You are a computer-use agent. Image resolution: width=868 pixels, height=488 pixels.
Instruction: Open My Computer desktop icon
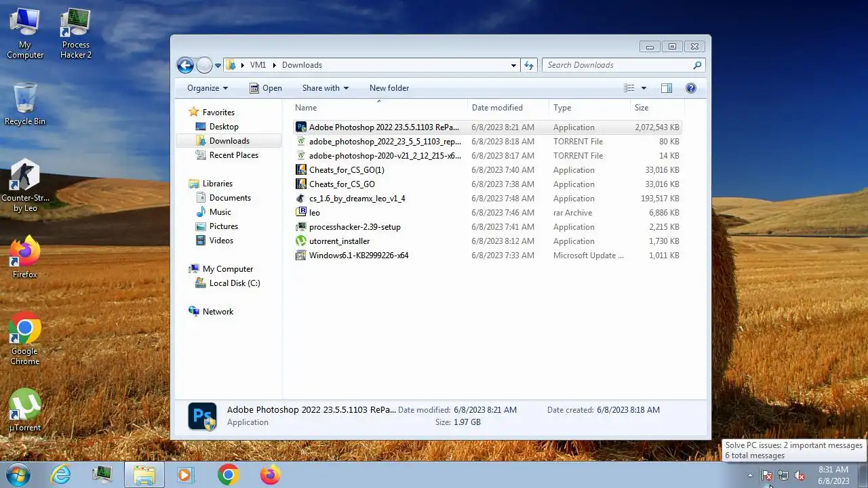25,34
